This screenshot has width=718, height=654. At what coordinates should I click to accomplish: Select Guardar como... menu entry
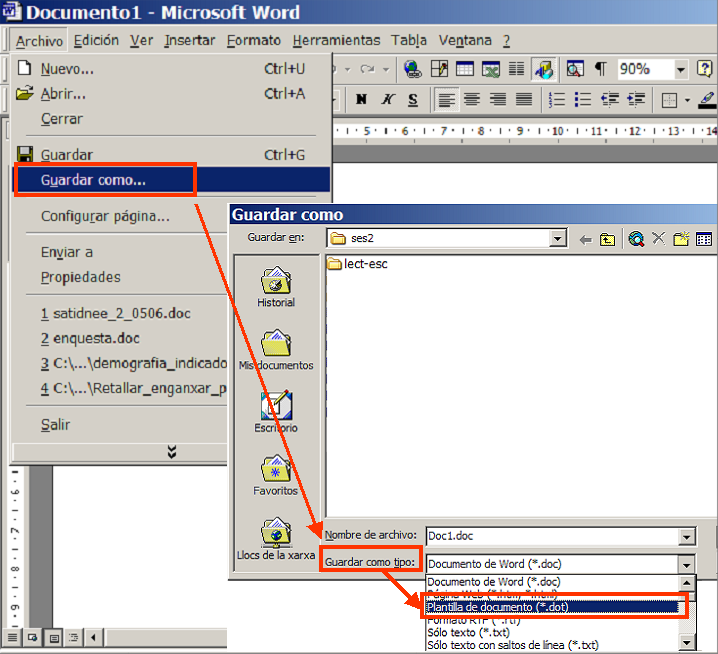point(171,180)
